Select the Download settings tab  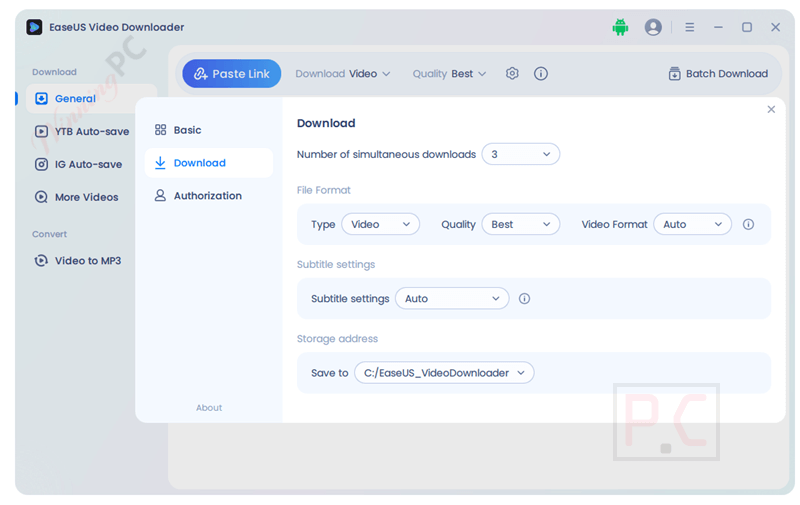pos(209,163)
